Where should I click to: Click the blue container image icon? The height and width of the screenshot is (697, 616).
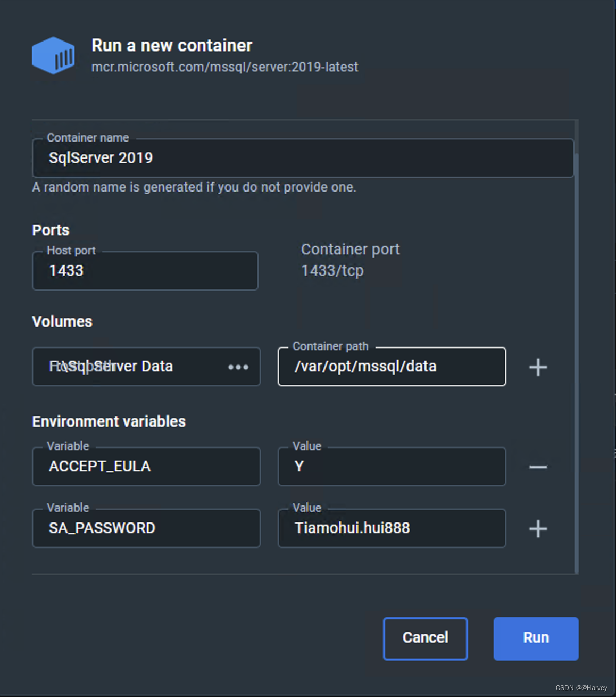[53, 55]
